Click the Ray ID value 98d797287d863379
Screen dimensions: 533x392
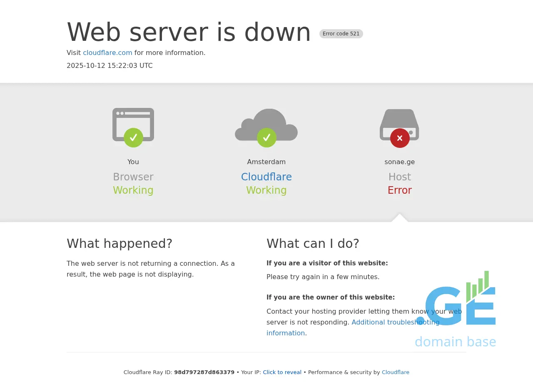[x=204, y=372]
